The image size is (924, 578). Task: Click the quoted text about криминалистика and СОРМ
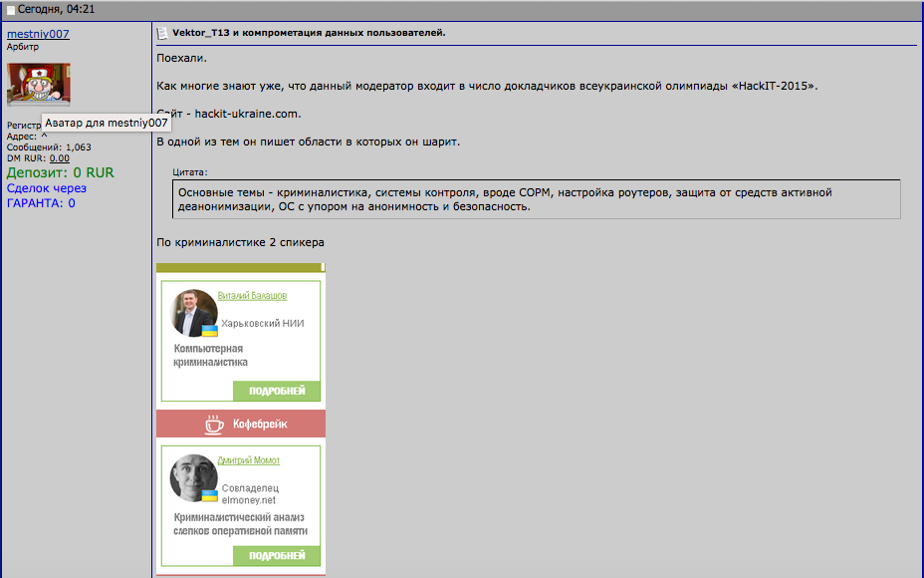coord(505,199)
